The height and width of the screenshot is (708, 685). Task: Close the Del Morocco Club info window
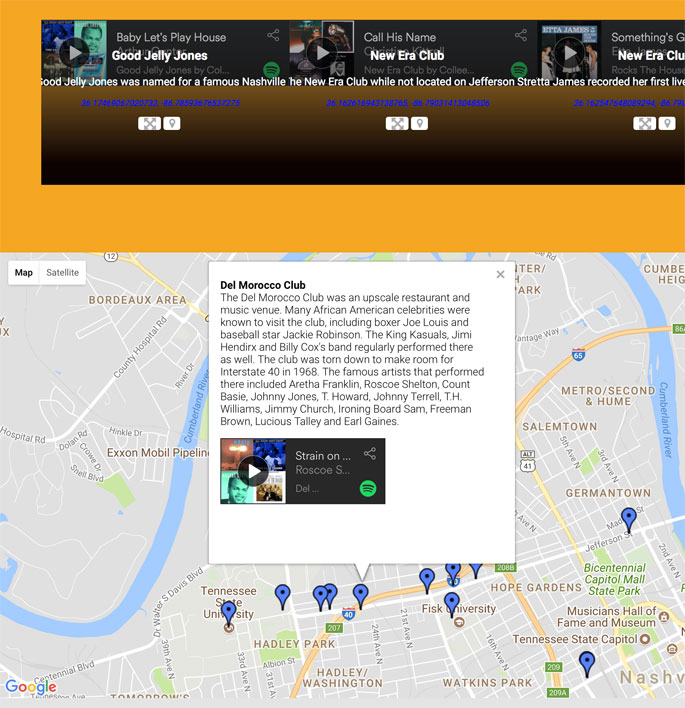pyautogui.click(x=500, y=274)
